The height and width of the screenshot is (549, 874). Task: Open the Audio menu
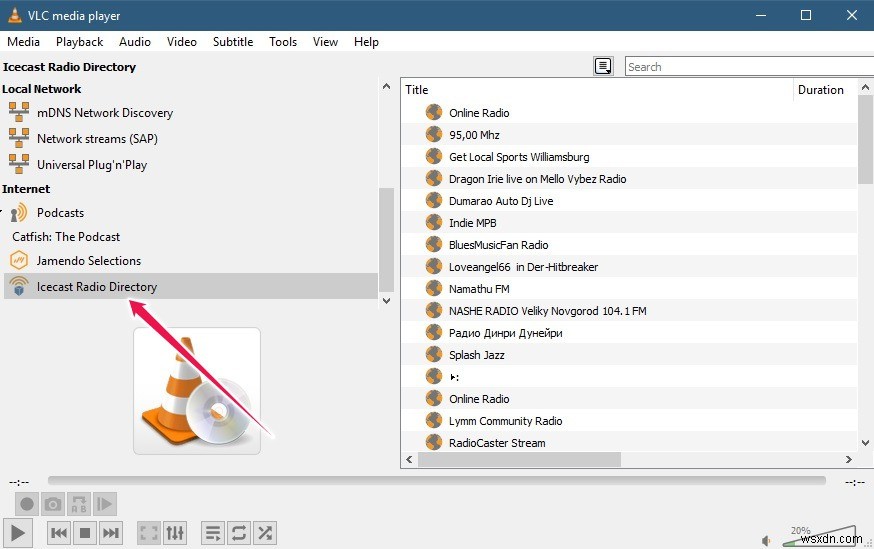point(135,42)
